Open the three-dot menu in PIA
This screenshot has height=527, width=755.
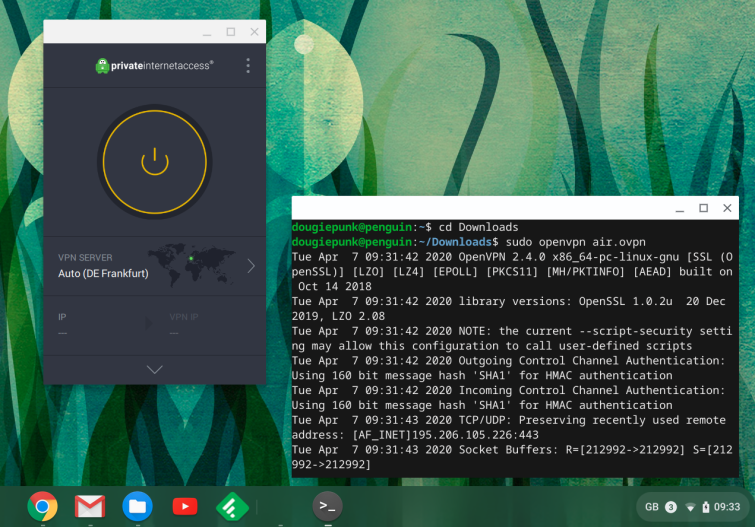coord(248,66)
